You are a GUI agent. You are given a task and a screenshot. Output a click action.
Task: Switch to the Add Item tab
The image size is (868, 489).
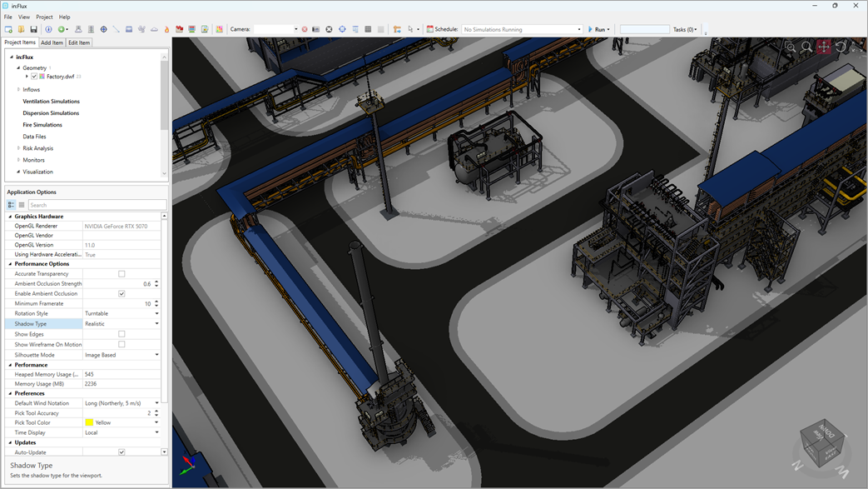pos(52,42)
